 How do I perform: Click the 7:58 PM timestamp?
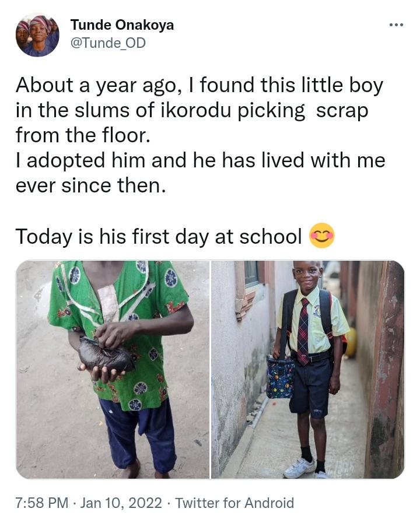coord(43,503)
